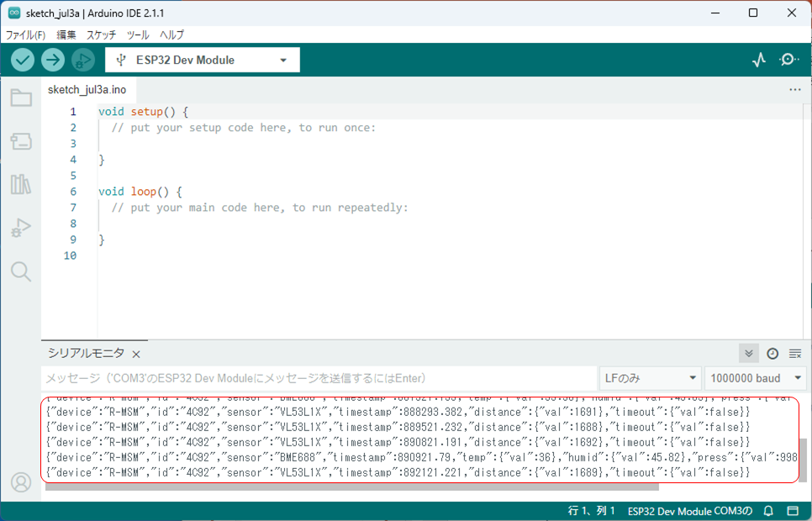The width and height of the screenshot is (812, 521).
Task: Toggle bottom panel icon in status bar
Action: tap(793, 511)
